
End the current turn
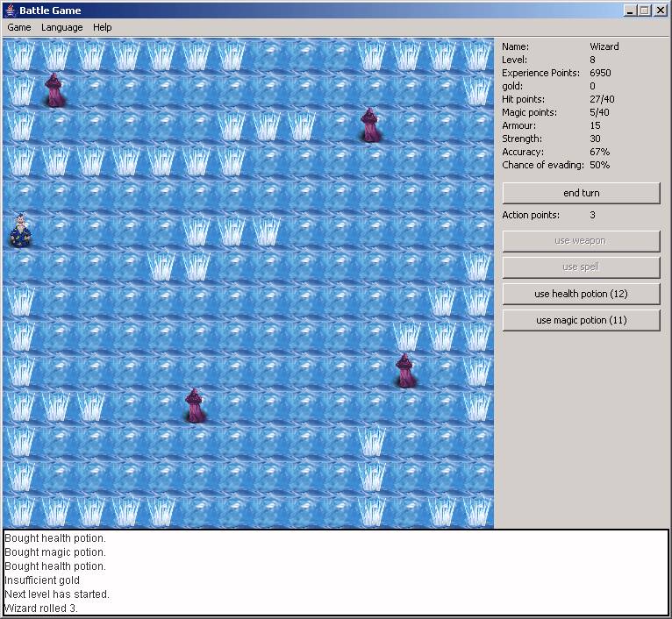point(581,193)
